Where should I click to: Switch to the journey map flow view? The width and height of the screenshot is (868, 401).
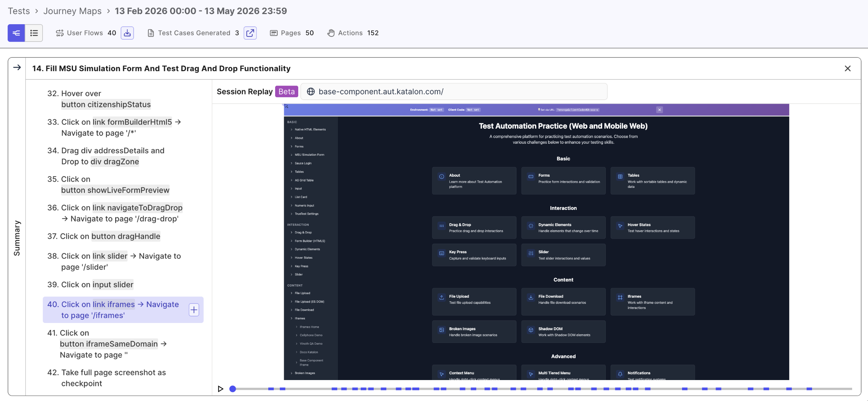coord(16,33)
